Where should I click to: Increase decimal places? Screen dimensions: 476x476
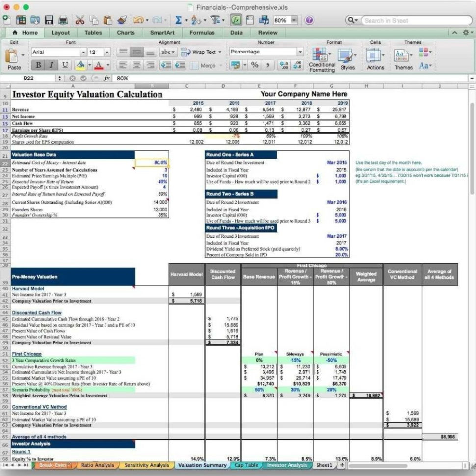click(x=284, y=65)
